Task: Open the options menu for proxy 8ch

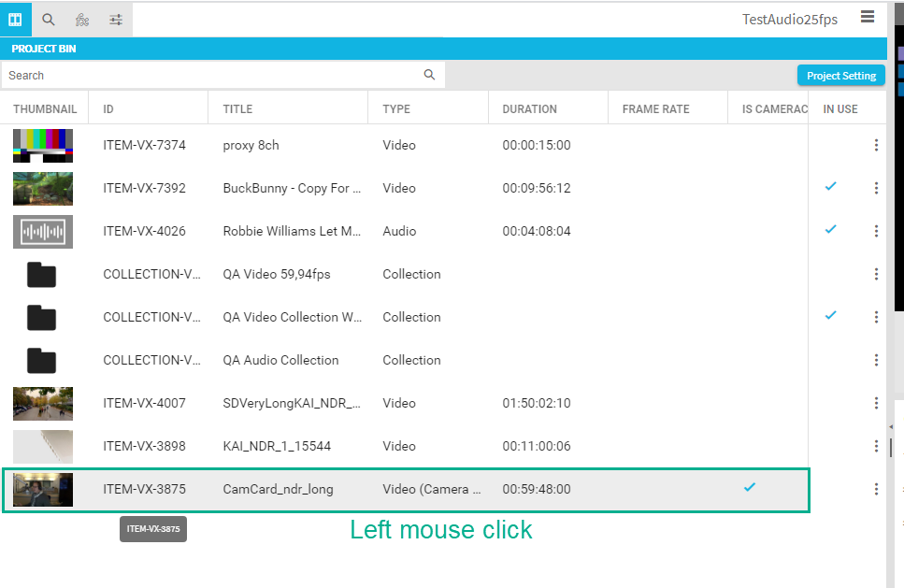Action: [876, 145]
